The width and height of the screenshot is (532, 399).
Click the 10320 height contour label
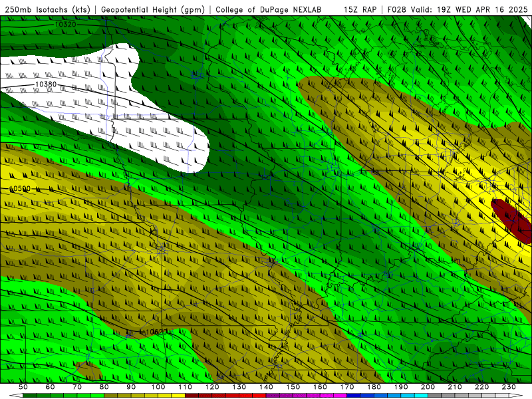(65, 25)
